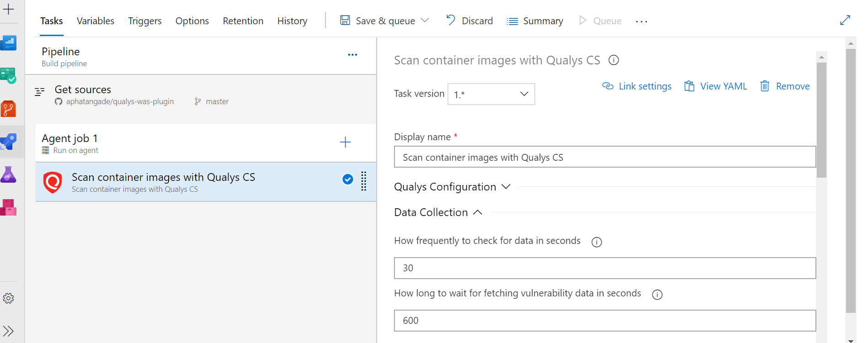This screenshot has height=343, width=868.
Task: Open project settings gear icon
Action: [8, 299]
